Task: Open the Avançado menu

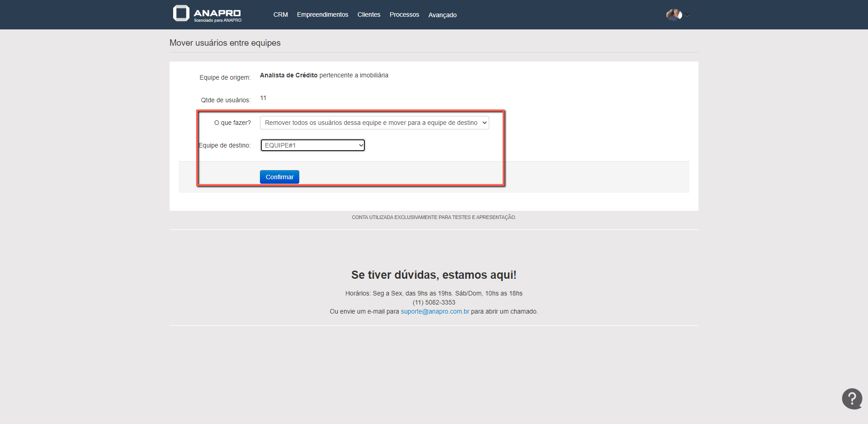Action: tap(442, 15)
